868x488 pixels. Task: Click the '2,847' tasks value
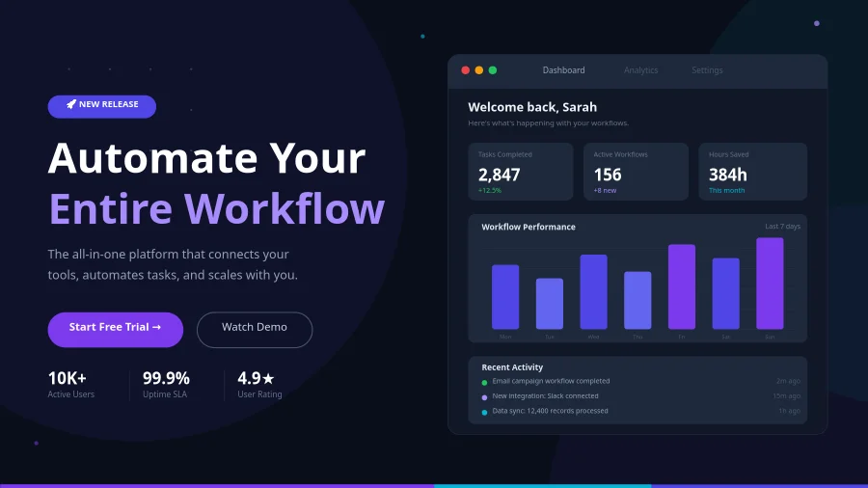(500, 175)
